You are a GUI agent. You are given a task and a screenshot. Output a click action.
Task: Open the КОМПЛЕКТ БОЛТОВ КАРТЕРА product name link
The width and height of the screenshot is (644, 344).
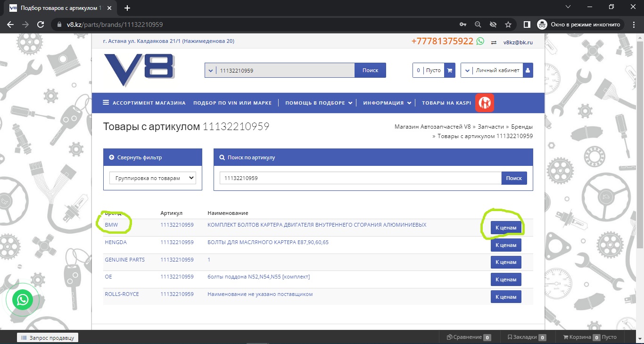click(317, 225)
